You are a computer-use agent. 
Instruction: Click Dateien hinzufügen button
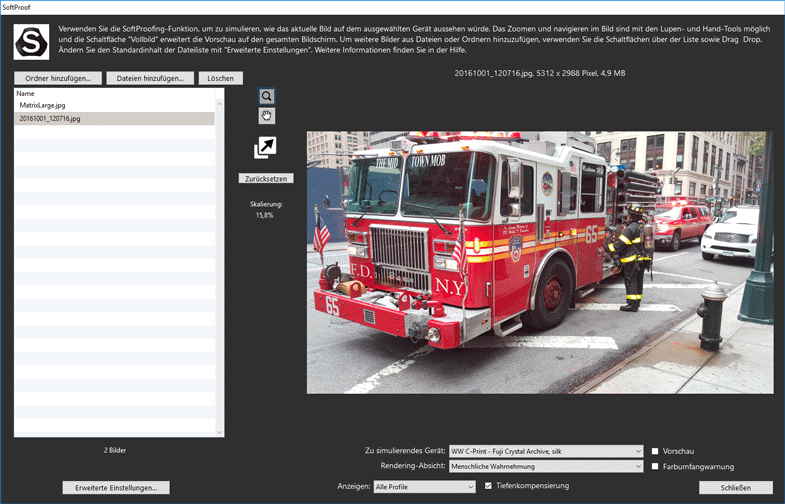[150, 78]
